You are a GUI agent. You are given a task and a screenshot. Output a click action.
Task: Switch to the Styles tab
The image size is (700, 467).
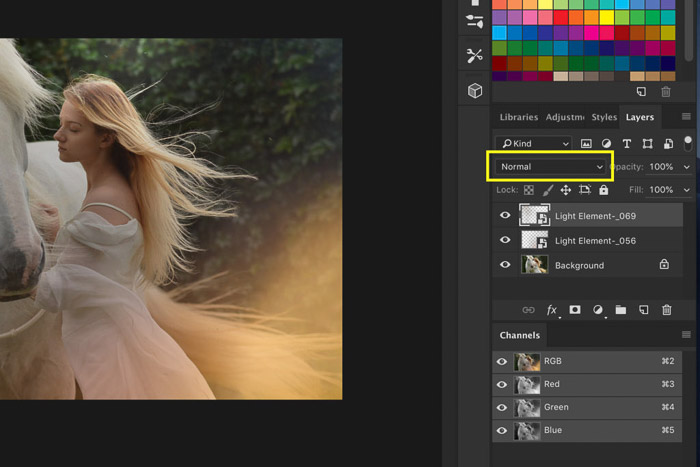[x=604, y=117]
